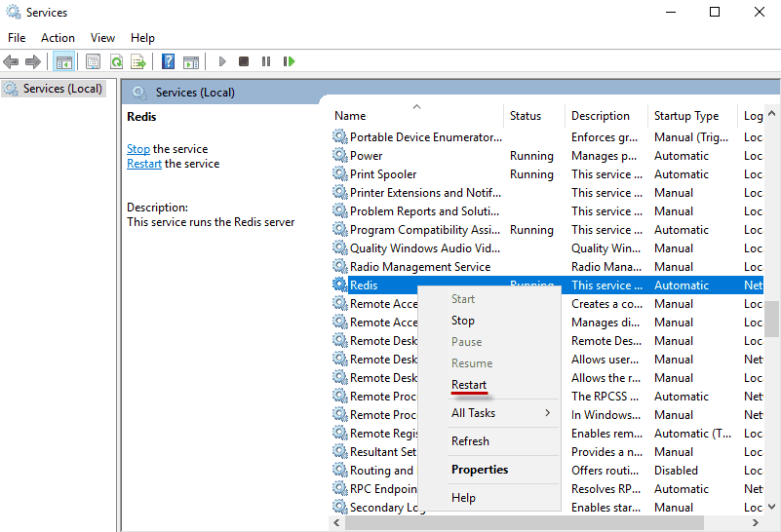Click Automatic (T... startup type cell
Screen dimensions: 781x532
tap(692, 434)
